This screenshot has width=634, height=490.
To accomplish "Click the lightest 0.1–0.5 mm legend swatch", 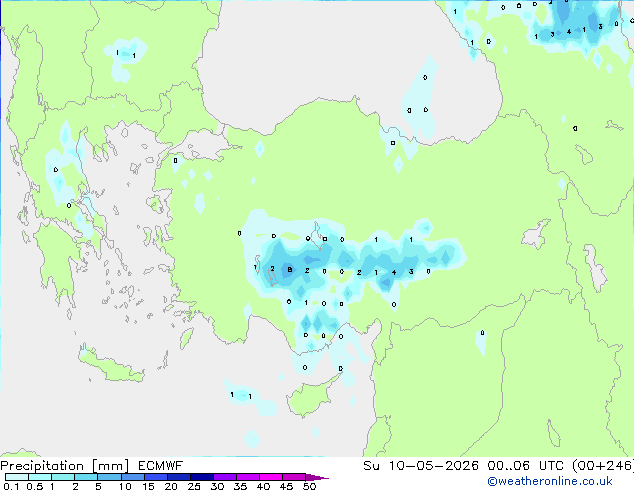I will click(17, 477).
